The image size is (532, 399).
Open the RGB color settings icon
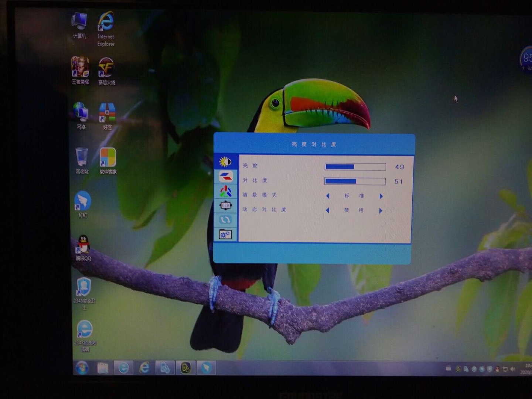point(225,191)
